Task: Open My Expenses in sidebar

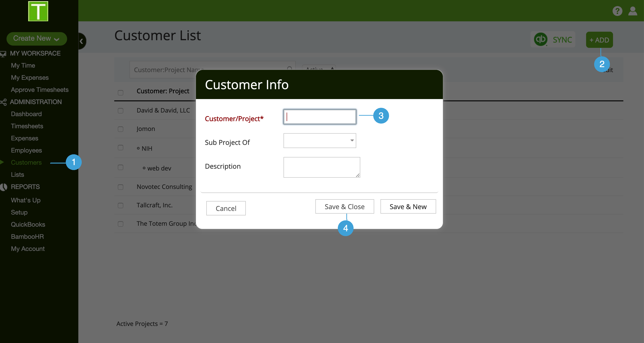Action: point(30,78)
